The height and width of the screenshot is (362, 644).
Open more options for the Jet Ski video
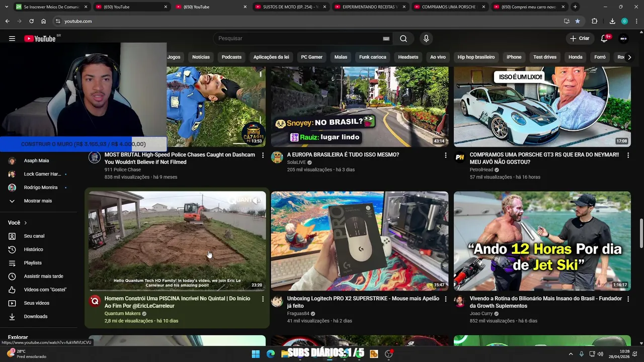click(x=628, y=299)
